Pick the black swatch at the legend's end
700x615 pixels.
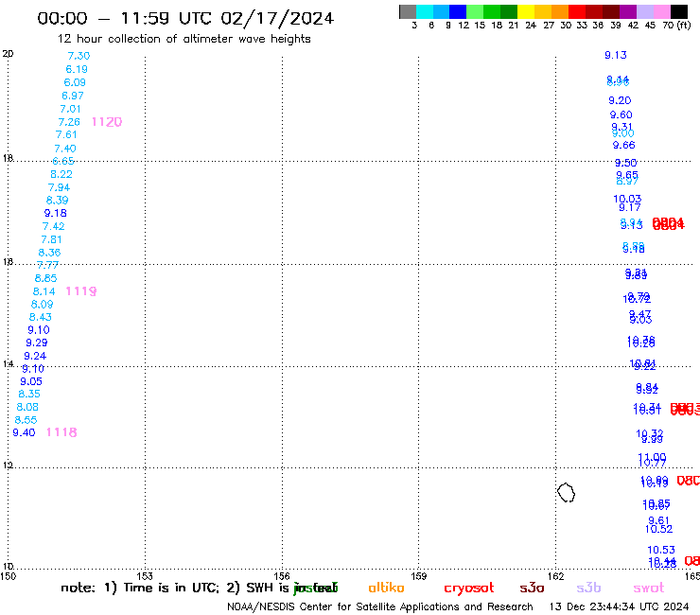[x=679, y=11]
